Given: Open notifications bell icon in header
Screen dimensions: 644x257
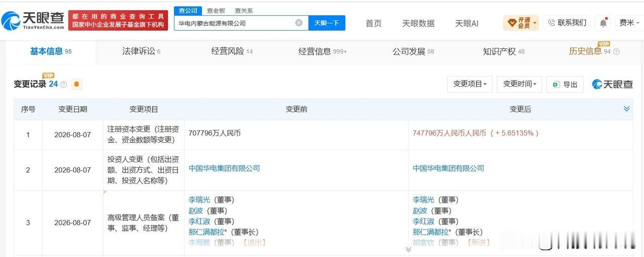Looking at the screenshot, I should 603,23.
